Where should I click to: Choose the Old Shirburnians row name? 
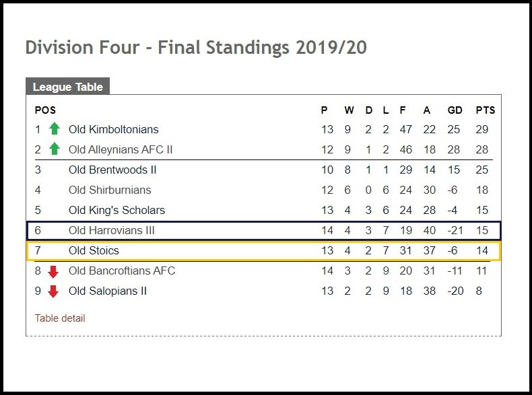tap(110, 190)
